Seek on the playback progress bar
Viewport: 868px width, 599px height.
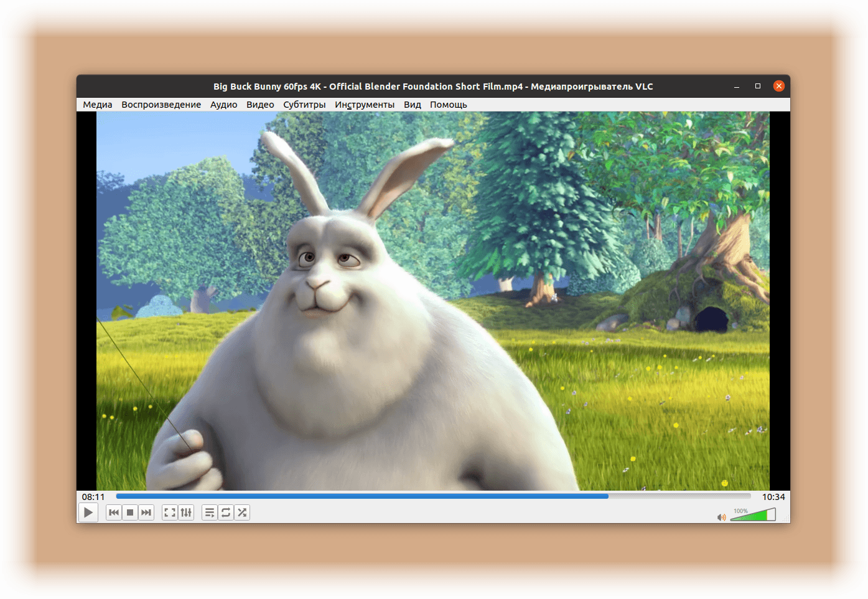pos(433,496)
